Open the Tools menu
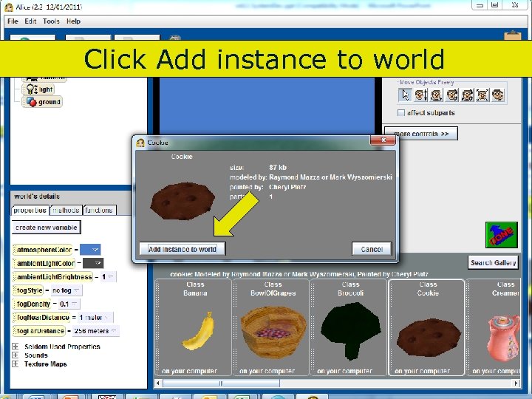 51,21
